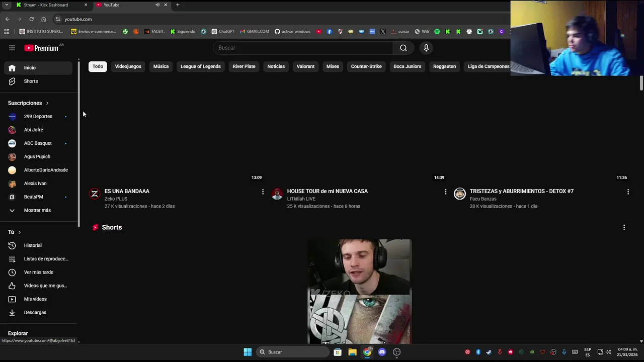Open Facu Banzas channel avatar
Screen dimensions: 644x362
[460, 194]
